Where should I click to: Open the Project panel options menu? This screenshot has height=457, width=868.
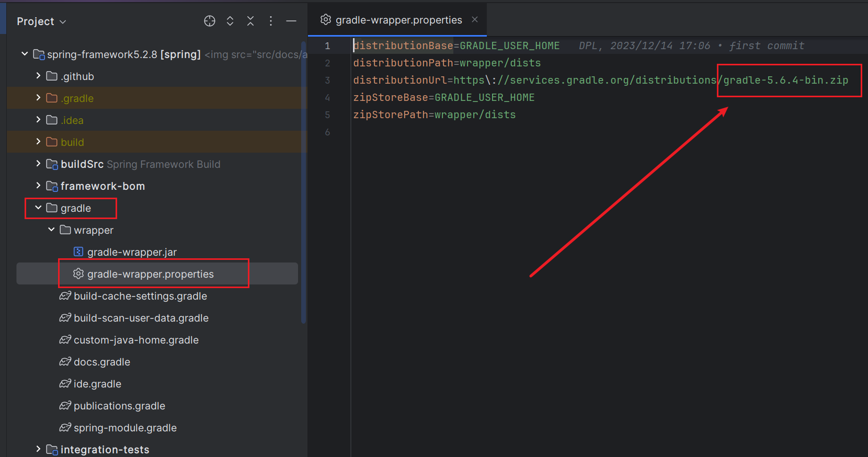coord(271,21)
